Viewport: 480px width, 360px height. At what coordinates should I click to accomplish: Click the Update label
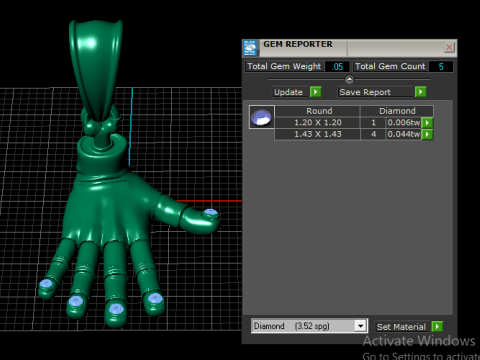288,92
